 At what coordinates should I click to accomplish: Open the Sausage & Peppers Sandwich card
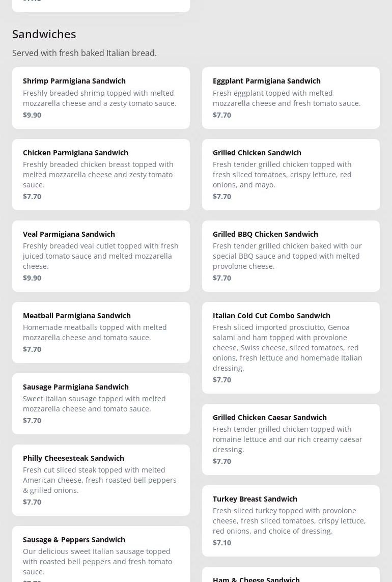coord(101,554)
